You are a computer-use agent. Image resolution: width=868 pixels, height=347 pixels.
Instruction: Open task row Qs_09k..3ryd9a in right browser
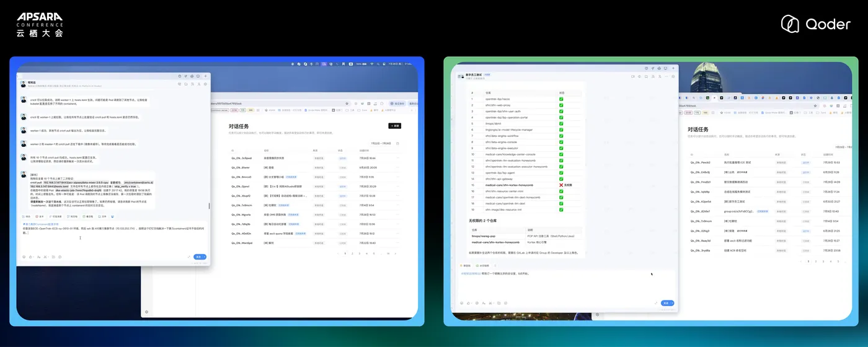769,250
